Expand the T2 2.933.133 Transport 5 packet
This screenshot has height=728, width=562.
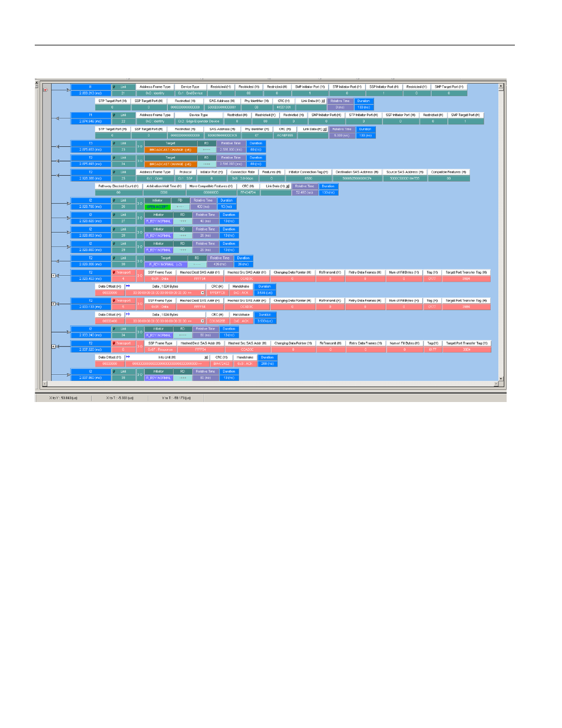53,304
